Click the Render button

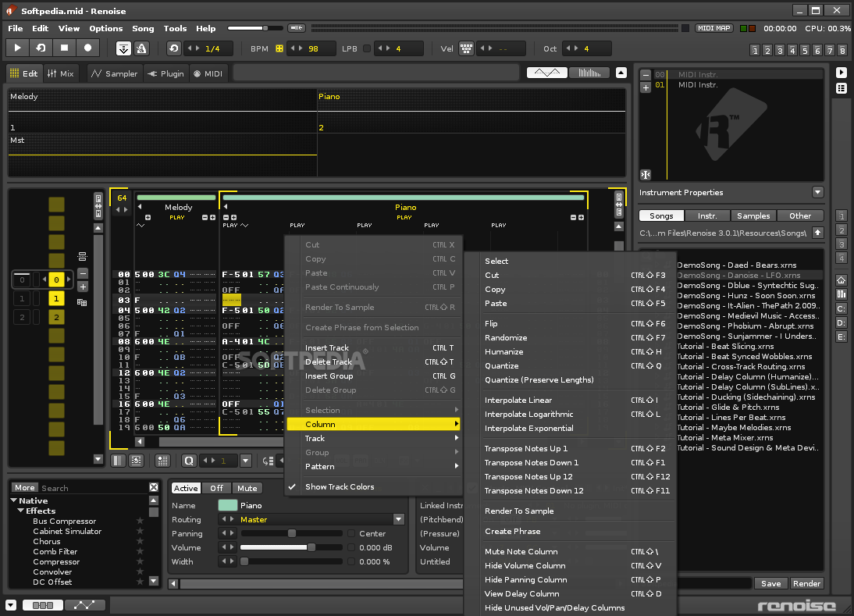[x=806, y=583]
